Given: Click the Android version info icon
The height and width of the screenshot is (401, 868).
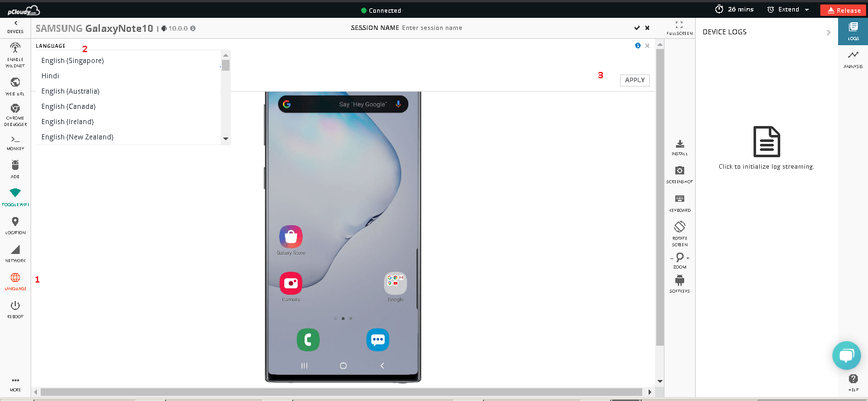Looking at the screenshot, I should tap(193, 28).
